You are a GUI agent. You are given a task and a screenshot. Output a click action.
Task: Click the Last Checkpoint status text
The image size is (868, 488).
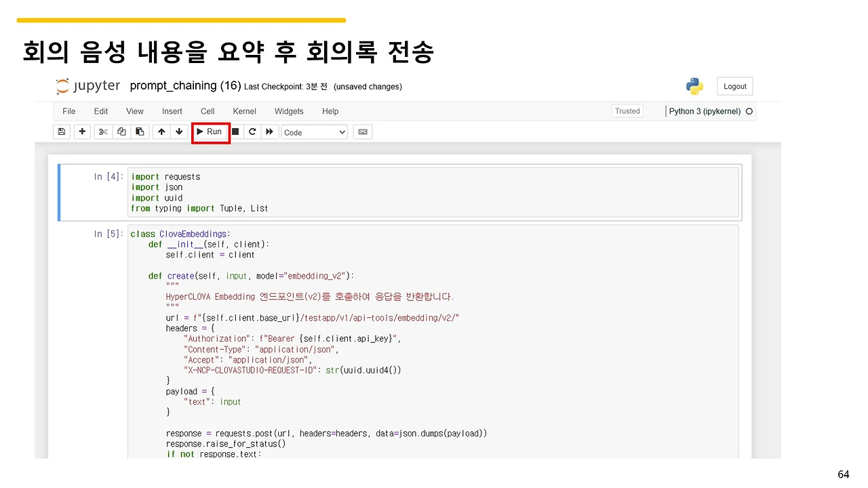pos(285,87)
